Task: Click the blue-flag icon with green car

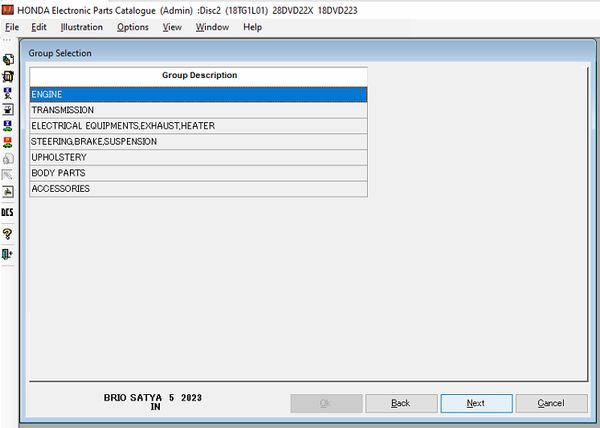Action: 8,125
